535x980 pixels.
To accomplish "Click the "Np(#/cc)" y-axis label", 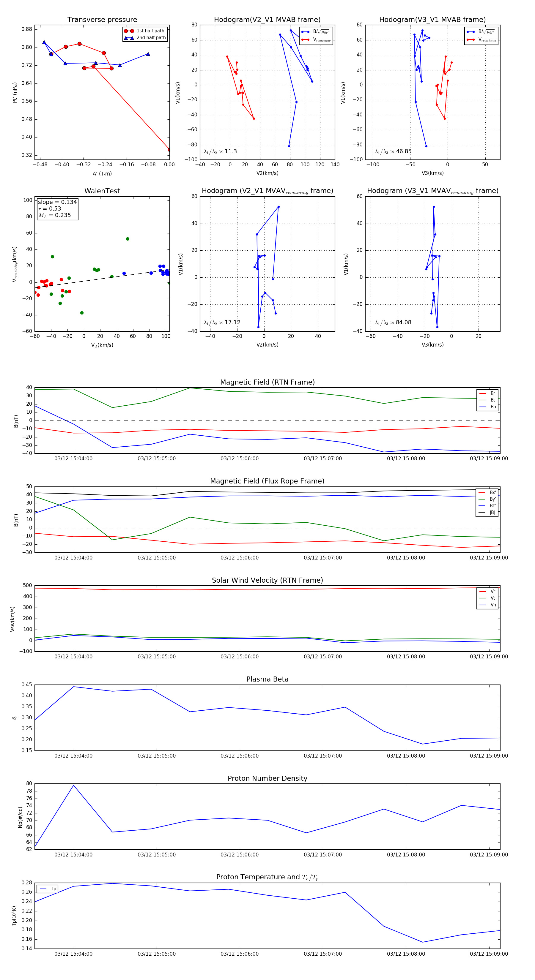I will (x=20, y=817).
